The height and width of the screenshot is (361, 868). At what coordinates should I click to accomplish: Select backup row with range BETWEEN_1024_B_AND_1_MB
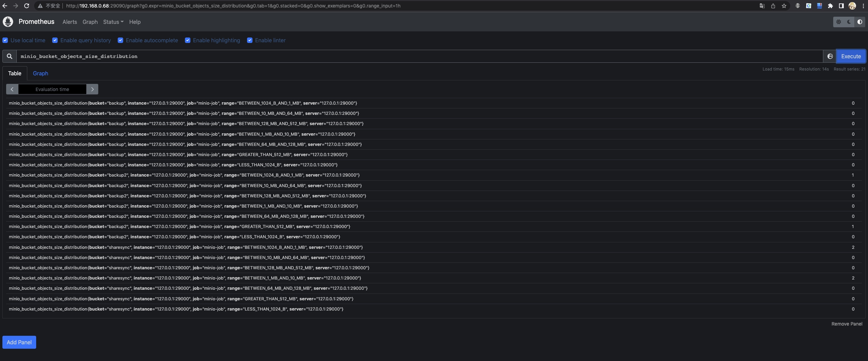434,103
